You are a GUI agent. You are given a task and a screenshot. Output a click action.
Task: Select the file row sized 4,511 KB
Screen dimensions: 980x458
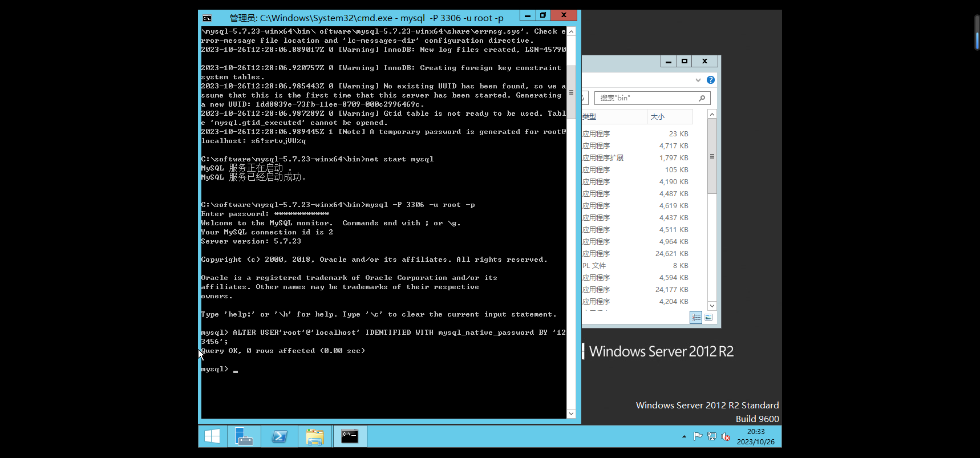[x=637, y=230]
